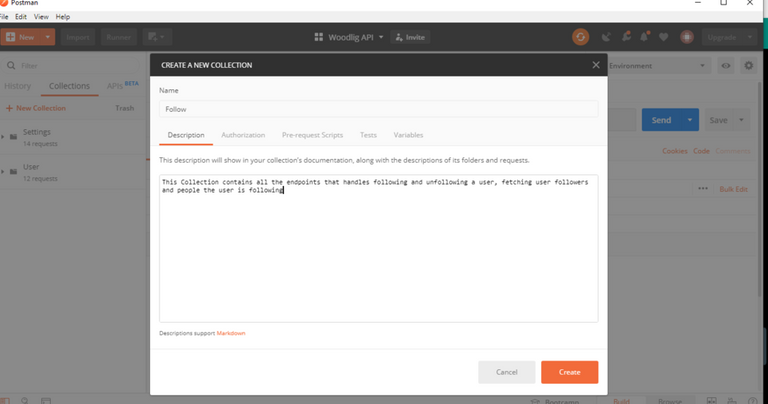Open the user avatar menu
Screen dimensions: 768x404
point(687,37)
